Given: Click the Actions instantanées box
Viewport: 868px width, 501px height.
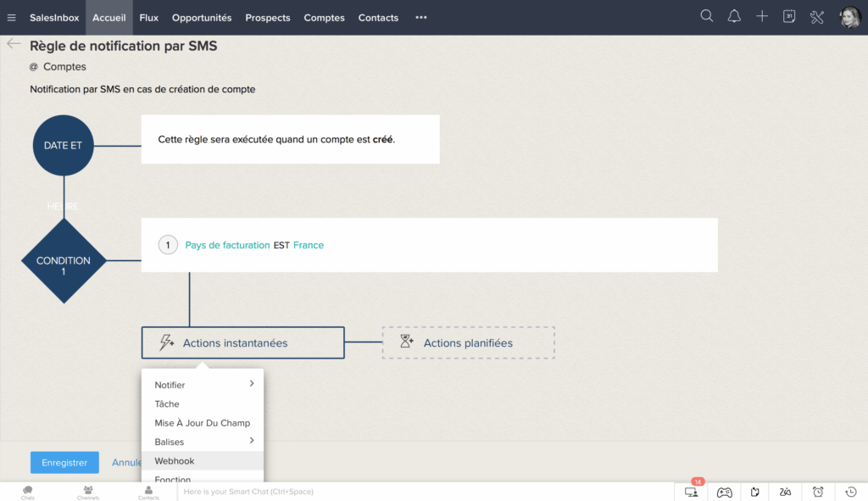Looking at the screenshot, I should pos(243,342).
